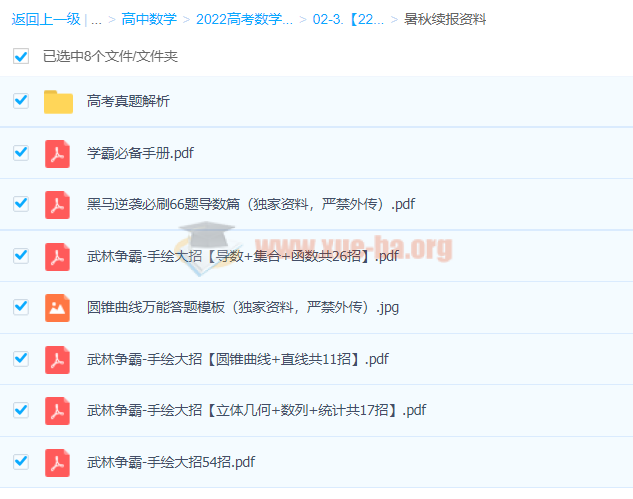633x499 pixels.
Task: Go to 高中数学 in breadcrumb path
Action: pyautogui.click(x=147, y=19)
